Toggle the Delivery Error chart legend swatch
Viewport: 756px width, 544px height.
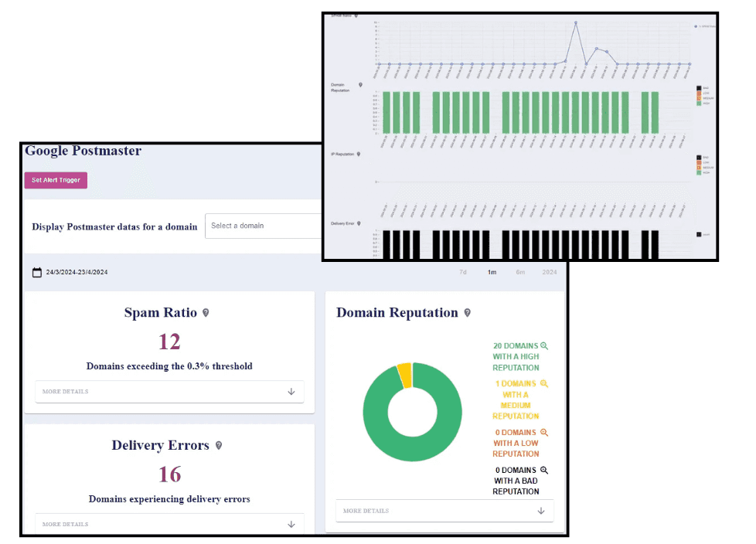(x=699, y=235)
